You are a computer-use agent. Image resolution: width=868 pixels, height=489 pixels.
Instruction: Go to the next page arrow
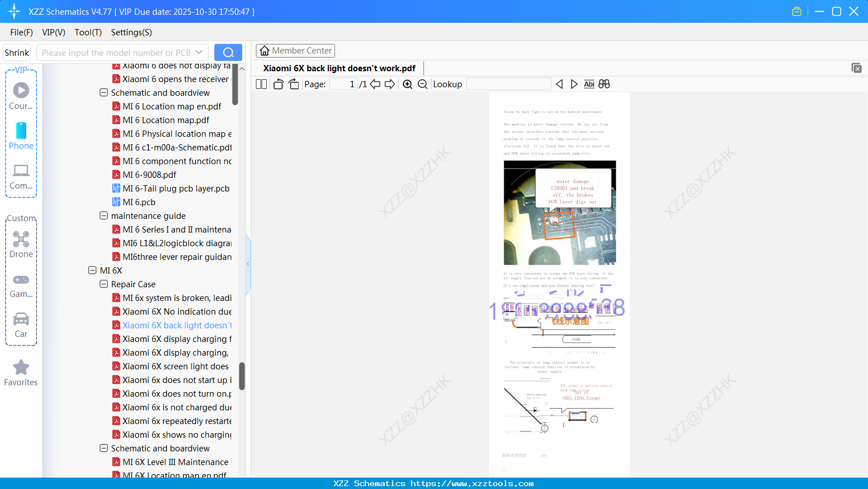(390, 84)
